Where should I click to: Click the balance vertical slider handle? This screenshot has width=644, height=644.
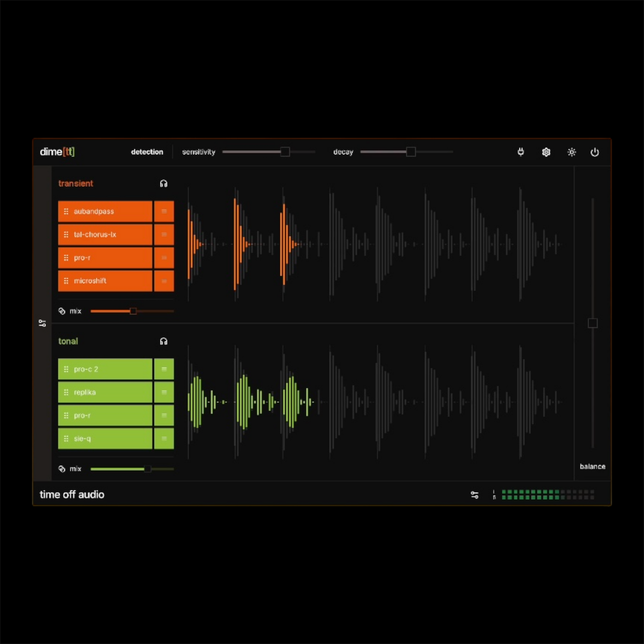point(592,323)
